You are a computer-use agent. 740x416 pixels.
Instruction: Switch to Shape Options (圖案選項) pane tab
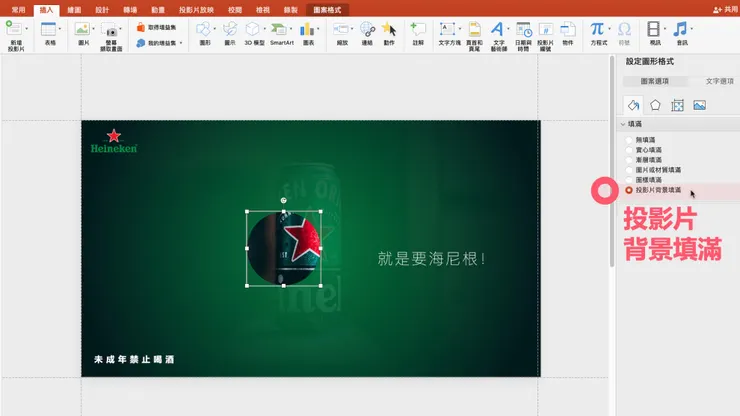tap(655, 81)
